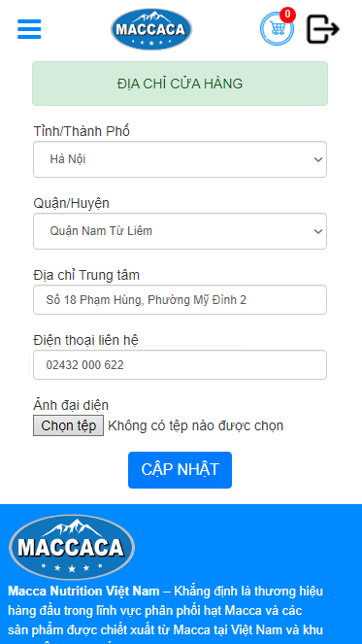Click the Địa chỉ Trung tâm label
Viewport: 362px width, 644px height.
click(x=86, y=275)
